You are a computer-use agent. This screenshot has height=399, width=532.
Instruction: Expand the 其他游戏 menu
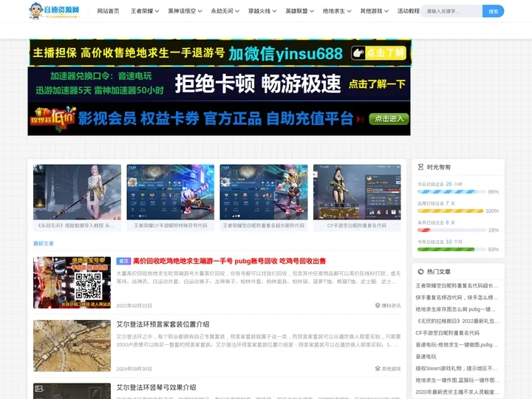(374, 11)
